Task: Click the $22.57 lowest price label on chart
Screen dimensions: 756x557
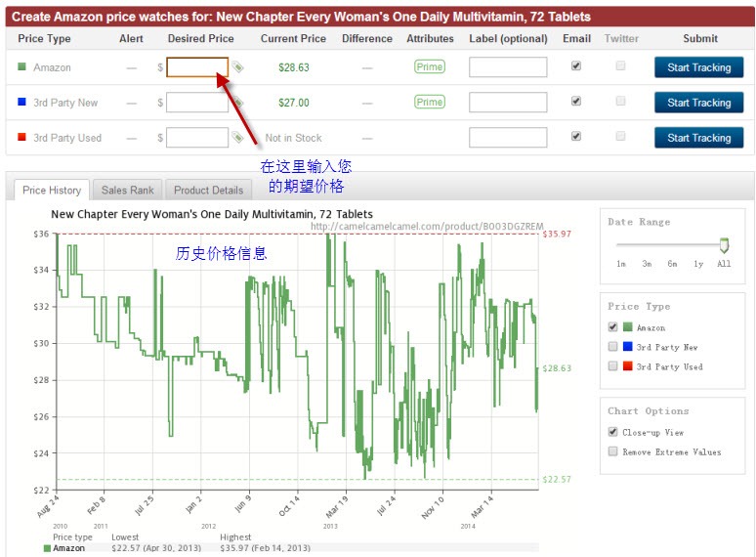Action: coord(557,480)
